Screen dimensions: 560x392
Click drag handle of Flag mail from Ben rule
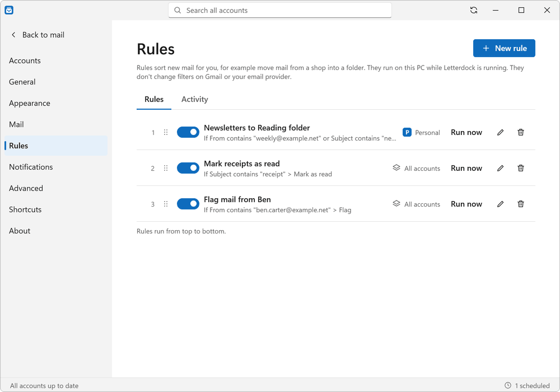click(166, 204)
